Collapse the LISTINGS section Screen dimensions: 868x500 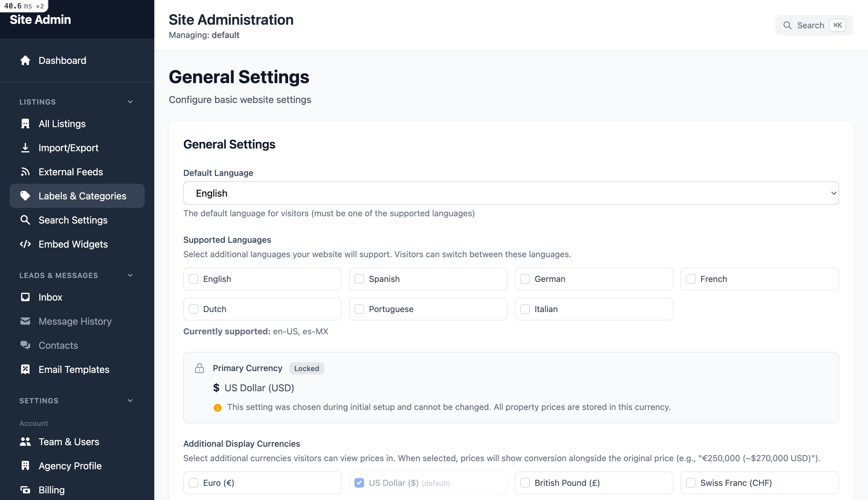[x=130, y=102]
